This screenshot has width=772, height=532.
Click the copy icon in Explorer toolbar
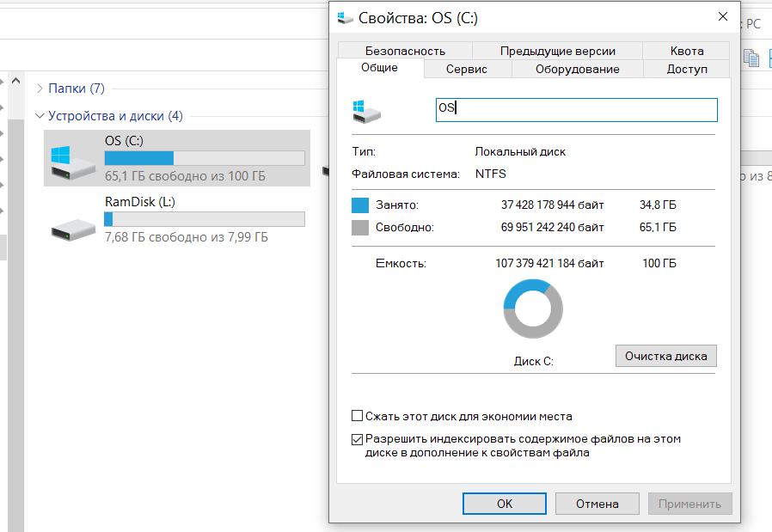751,58
